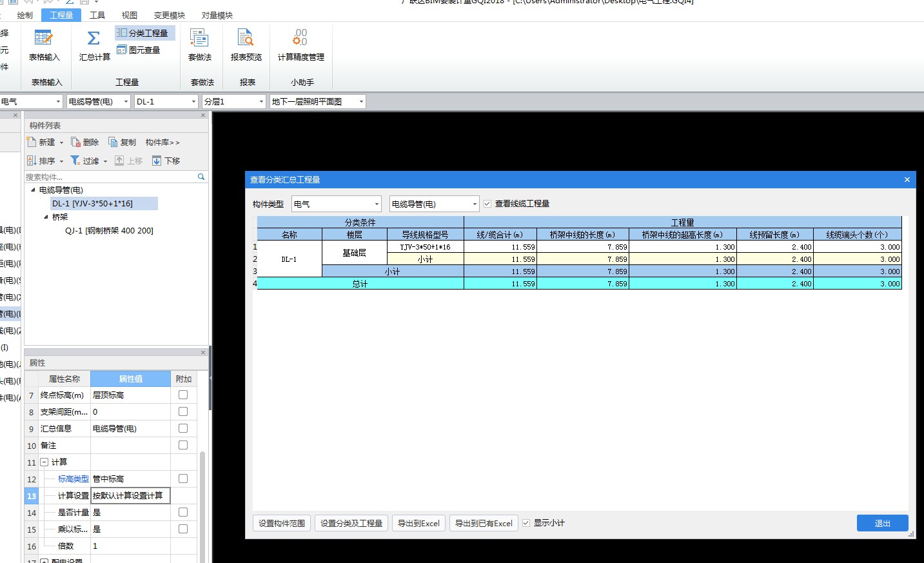Image resolution: width=924 pixels, height=563 pixels.
Task: Open the 套做法 tool in ribbon
Action: click(x=199, y=46)
